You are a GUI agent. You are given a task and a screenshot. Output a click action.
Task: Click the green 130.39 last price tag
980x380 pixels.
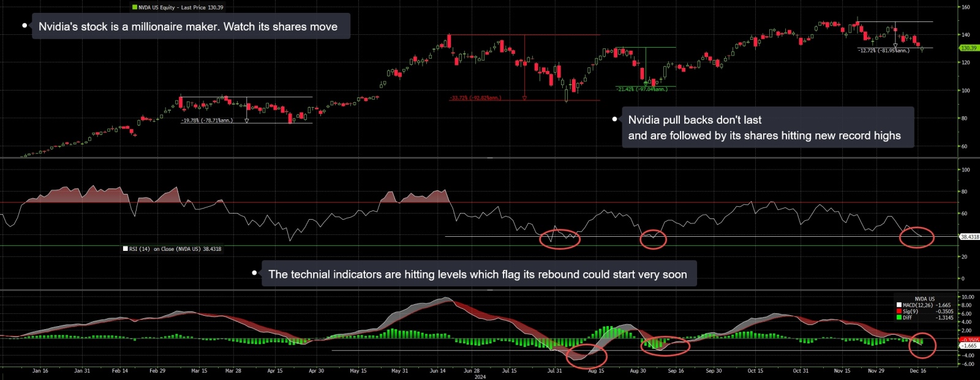pos(968,48)
